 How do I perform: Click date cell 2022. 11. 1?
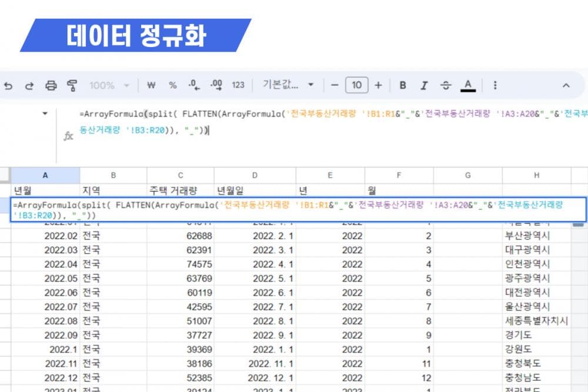point(255,364)
